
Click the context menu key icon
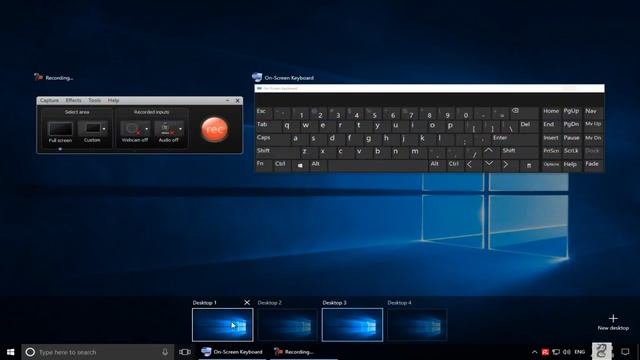529,165
